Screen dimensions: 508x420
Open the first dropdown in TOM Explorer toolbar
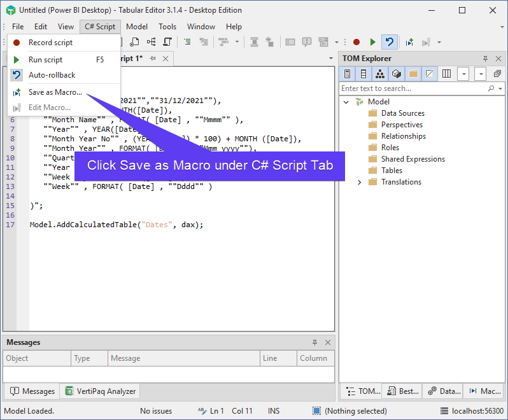point(463,74)
